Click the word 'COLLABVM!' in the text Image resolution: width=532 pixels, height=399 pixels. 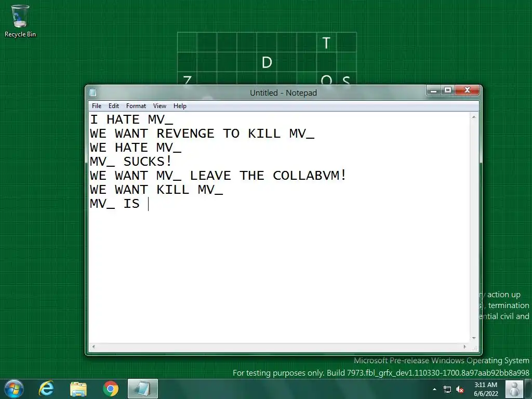(310, 176)
